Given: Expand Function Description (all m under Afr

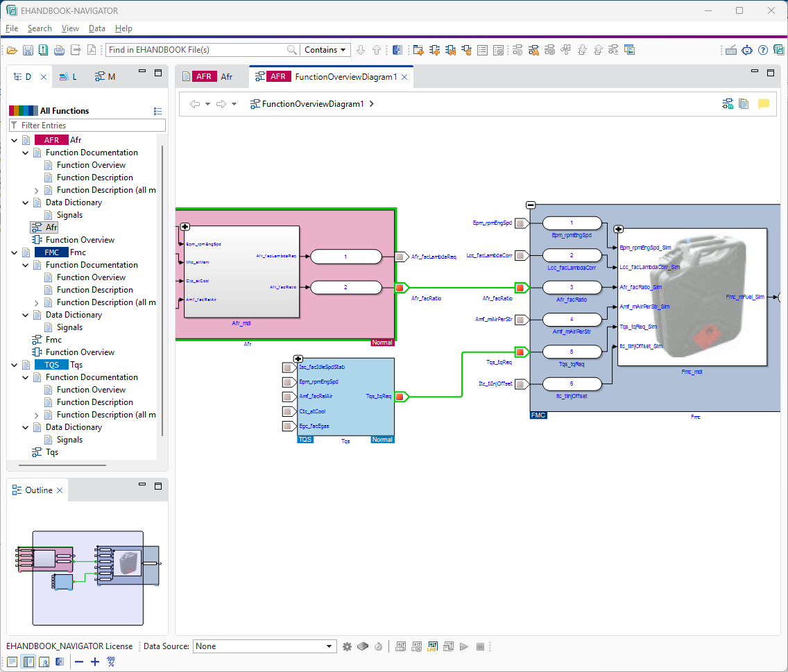Looking at the screenshot, I should coord(36,191).
